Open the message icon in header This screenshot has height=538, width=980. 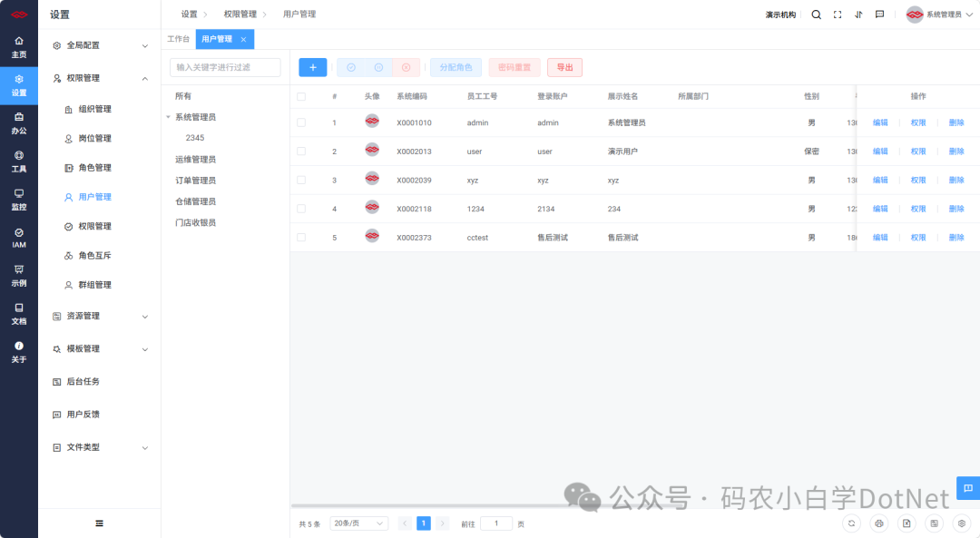click(879, 15)
